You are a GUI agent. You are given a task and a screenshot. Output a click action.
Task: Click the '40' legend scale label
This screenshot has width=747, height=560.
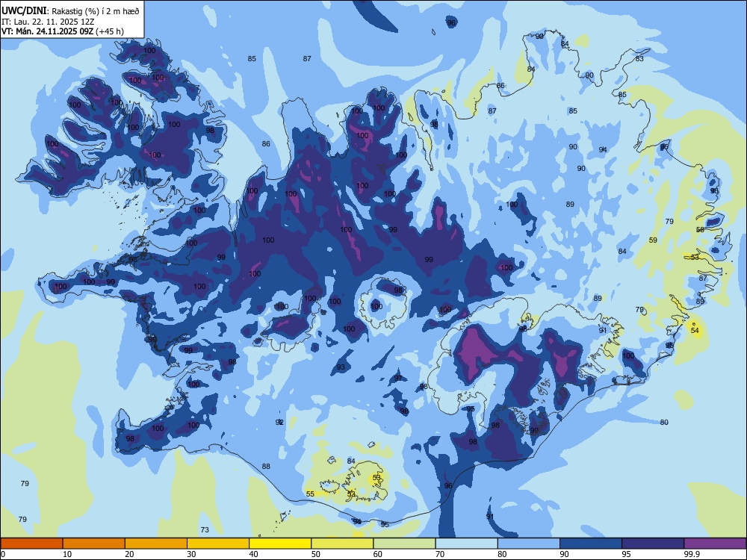click(x=254, y=554)
